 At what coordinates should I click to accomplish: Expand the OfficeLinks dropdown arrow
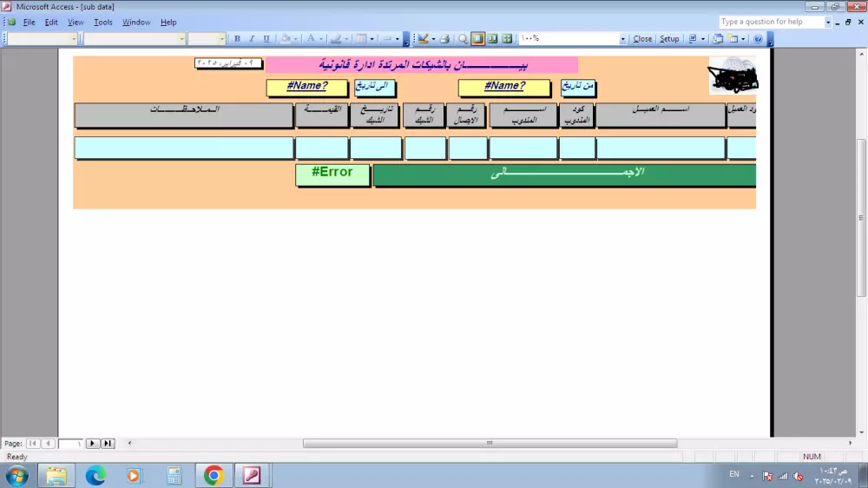(702, 39)
